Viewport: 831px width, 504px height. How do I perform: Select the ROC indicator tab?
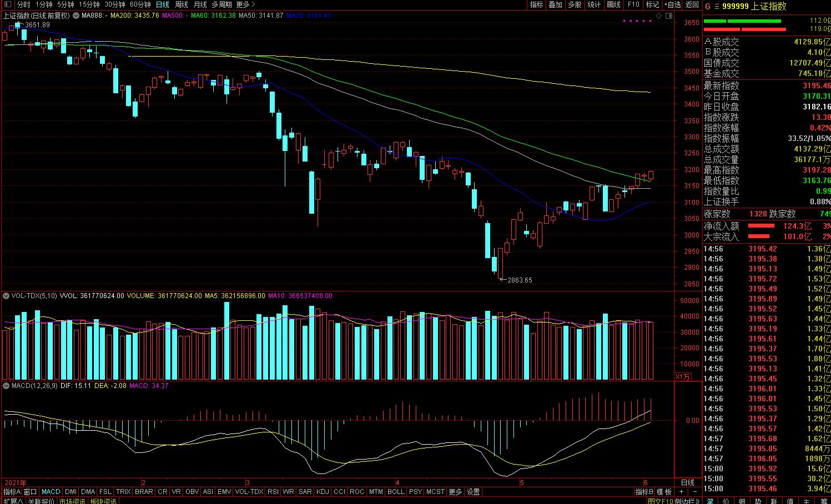point(357,492)
